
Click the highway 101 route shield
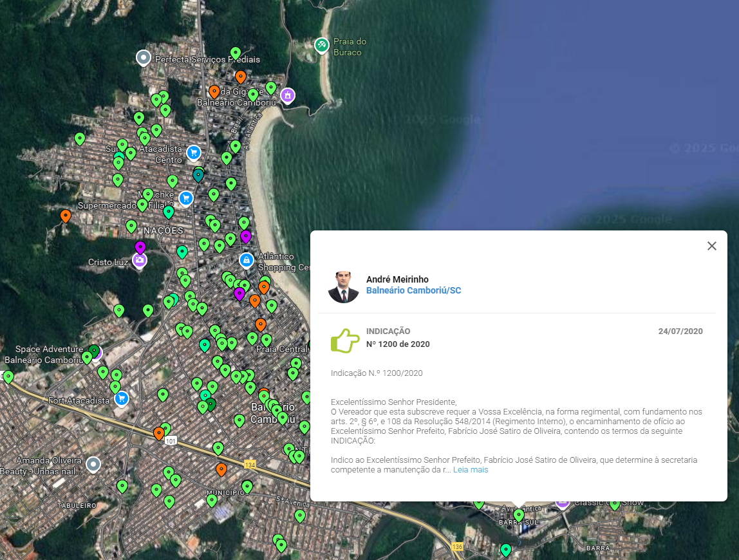171,441
